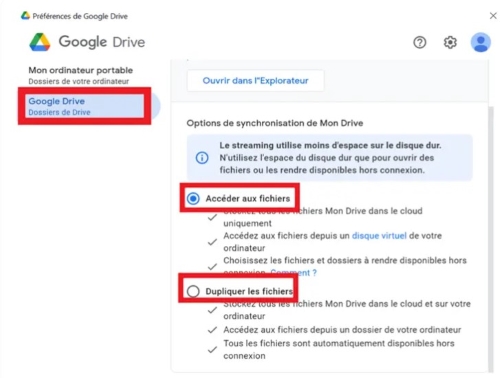Click the Préférences de Google Drive window title
500x378 pixels.
[80, 16]
